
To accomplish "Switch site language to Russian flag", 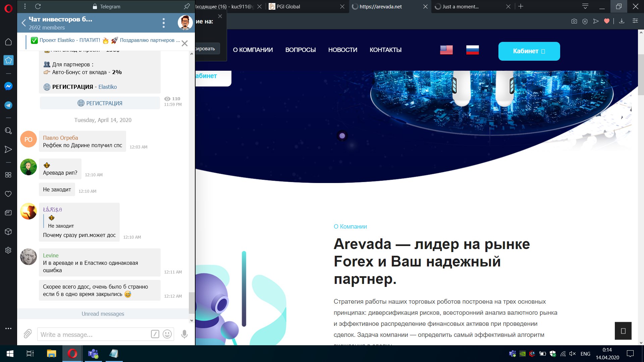I will [x=472, y=50].
